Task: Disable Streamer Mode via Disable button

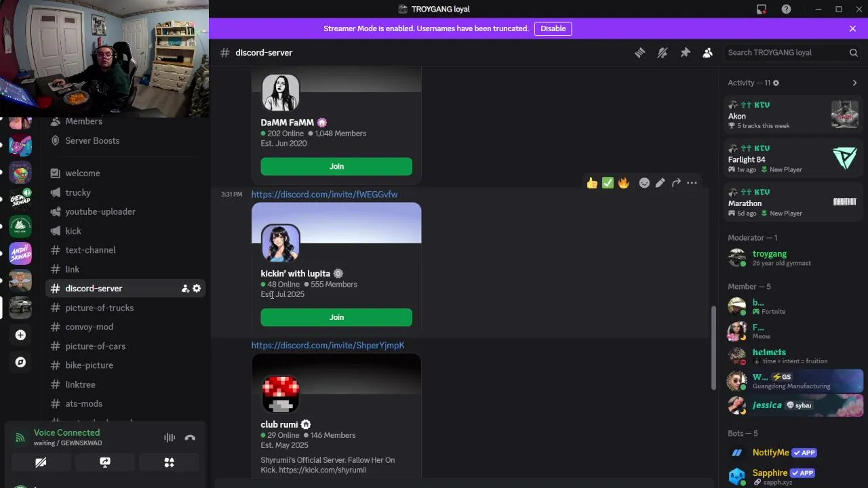Action: 553,28
